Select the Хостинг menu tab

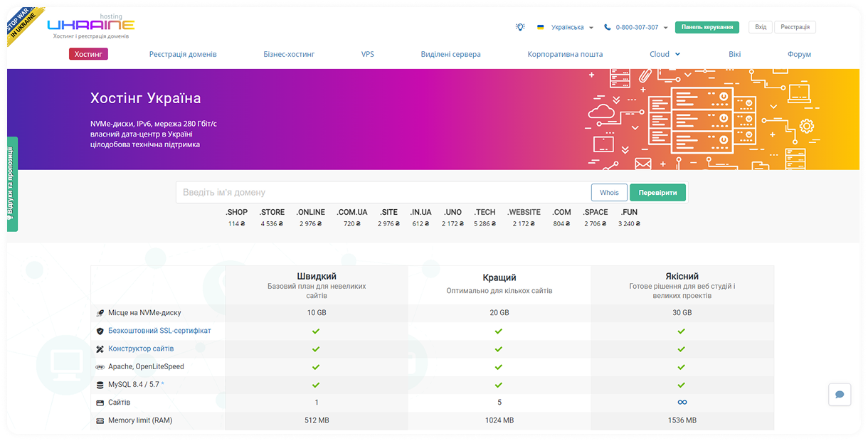[88, 53]
